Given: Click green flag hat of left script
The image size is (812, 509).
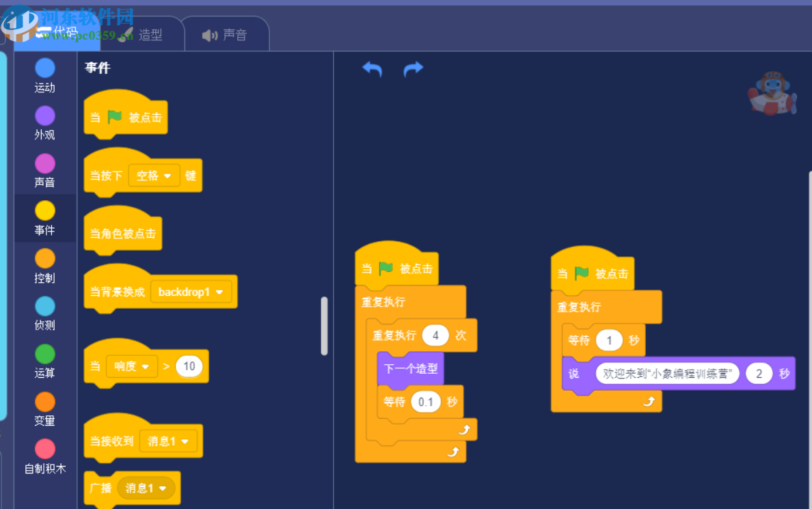Looking at the screenshot, I should pos(396,265).
